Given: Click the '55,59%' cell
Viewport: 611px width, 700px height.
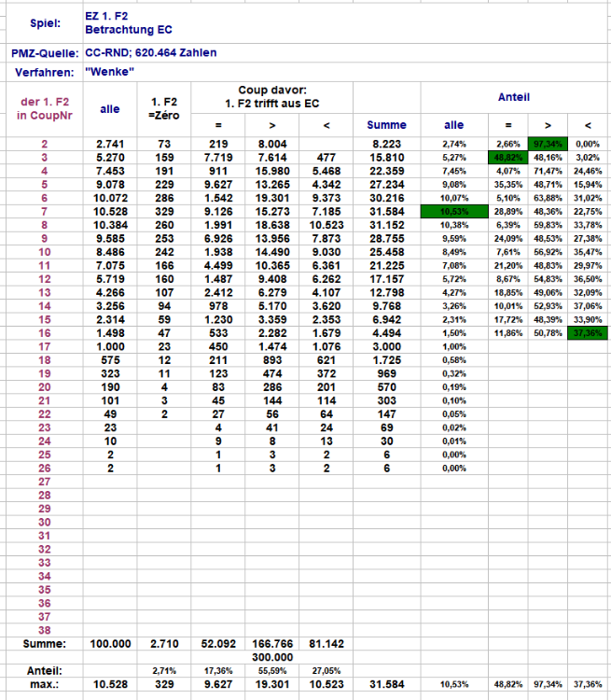Looking at the screenshot, I should point(272,671).
